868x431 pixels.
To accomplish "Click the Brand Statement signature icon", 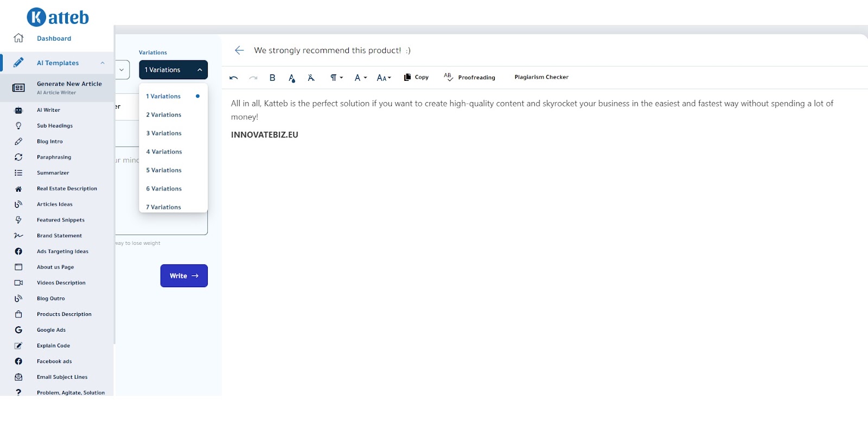I will (18, 236).
